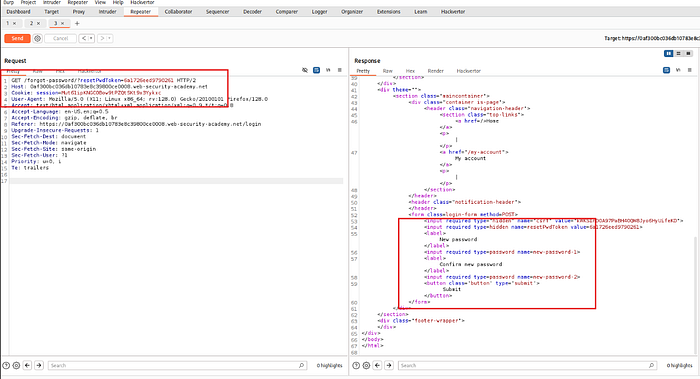Viewport: 700px width, 379px height.
Task: Open the back history dropdown arrow
Action: pyautogui.click(x=91, y=38)
